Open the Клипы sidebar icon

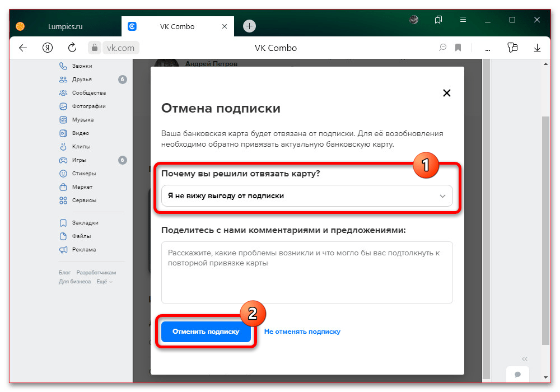point(63,147)
